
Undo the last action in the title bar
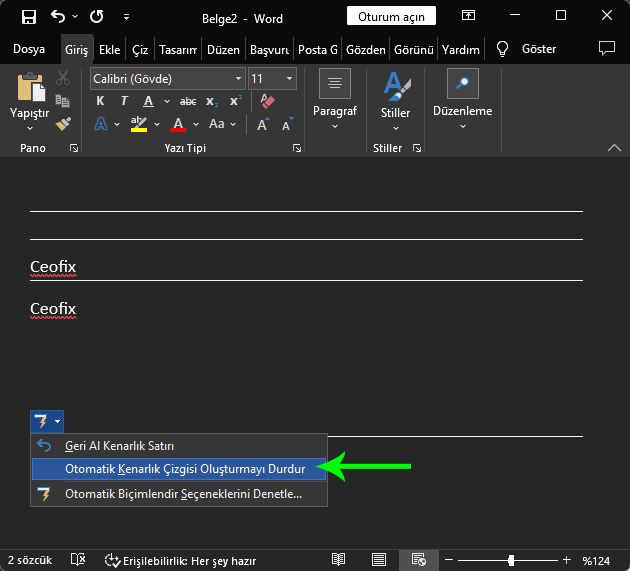(58, 17)
